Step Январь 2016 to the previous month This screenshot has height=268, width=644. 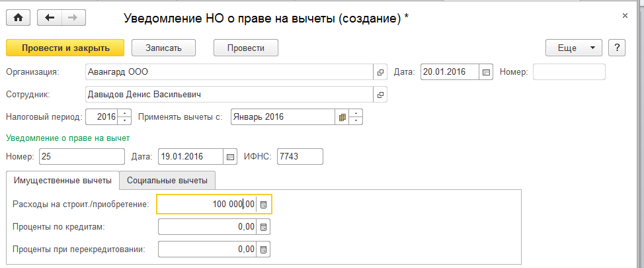(356, 120)
